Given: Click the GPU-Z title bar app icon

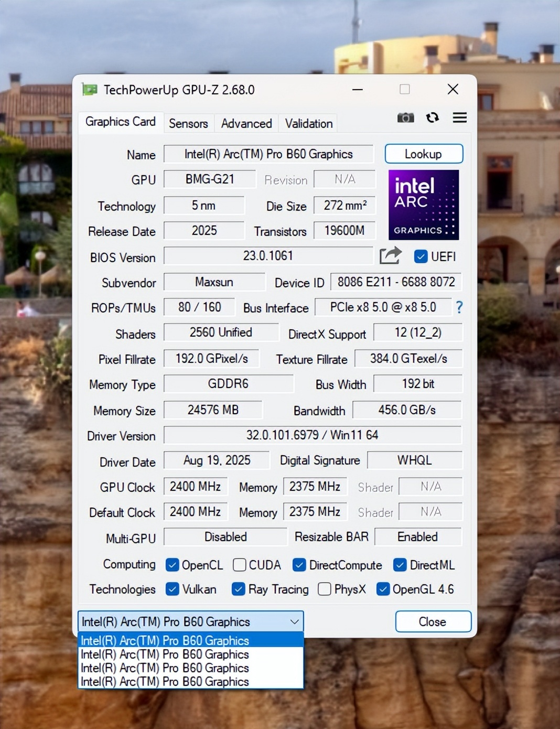Looking at the screenshot, I should (x=90, y=90).
